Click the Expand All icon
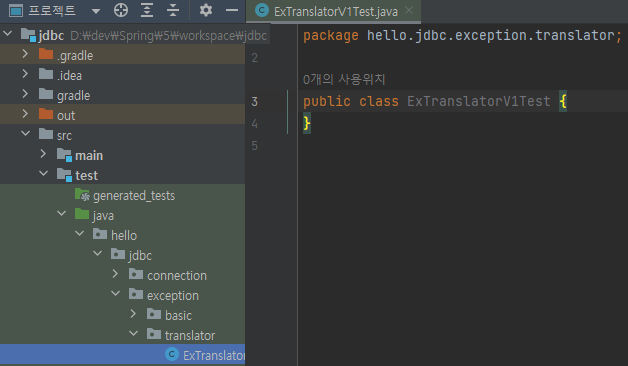The height and width of the screenshot is (366, 628). [147, 10]
